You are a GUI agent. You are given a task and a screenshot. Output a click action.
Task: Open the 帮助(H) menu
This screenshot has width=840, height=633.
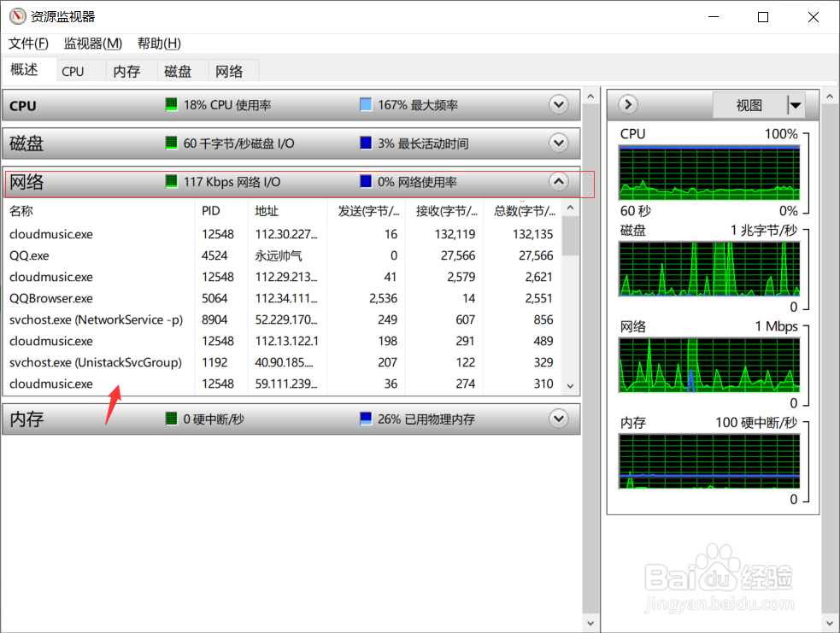point(159,44)
